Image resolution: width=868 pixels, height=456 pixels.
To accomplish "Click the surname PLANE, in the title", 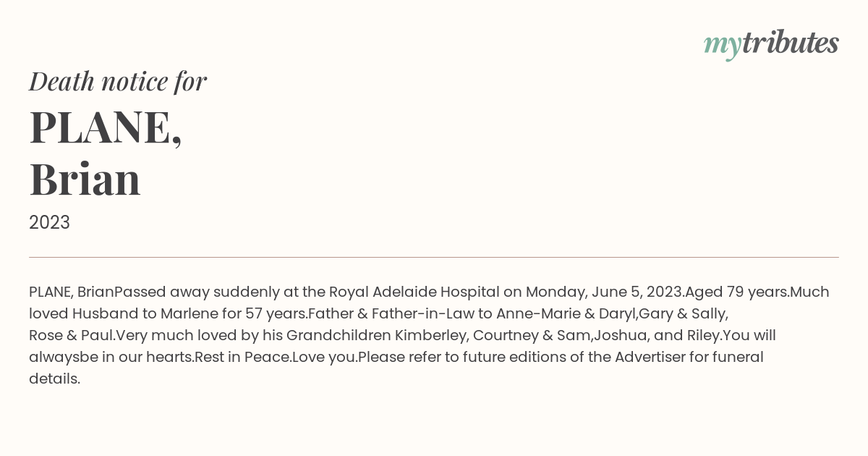I will coord(106,127).
